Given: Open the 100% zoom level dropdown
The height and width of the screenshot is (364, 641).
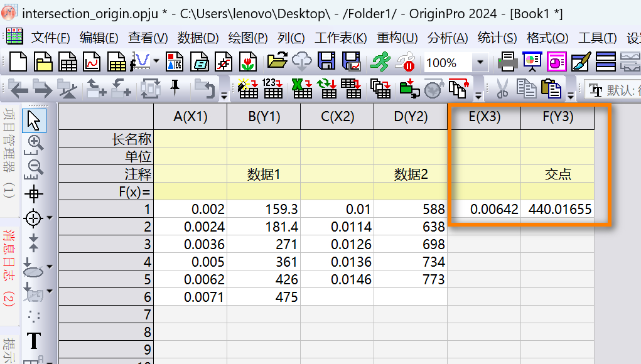Looking at the screenshot, I should click(480, 63).
